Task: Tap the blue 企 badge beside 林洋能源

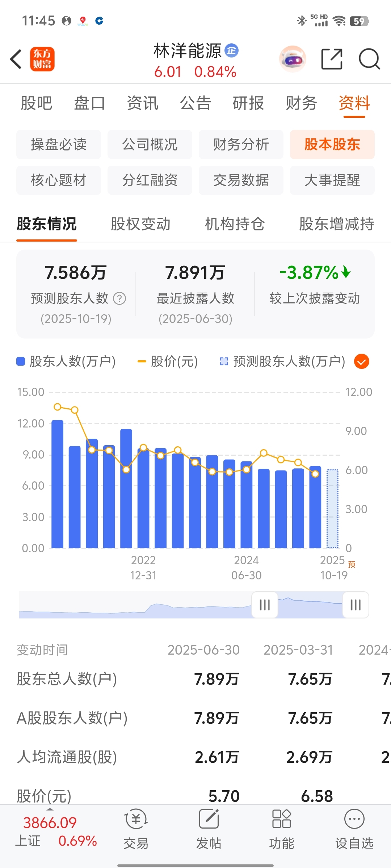Action: (232, 50)
